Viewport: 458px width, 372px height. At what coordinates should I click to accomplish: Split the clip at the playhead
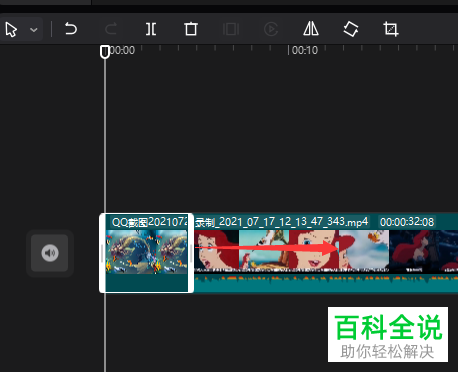151,29
